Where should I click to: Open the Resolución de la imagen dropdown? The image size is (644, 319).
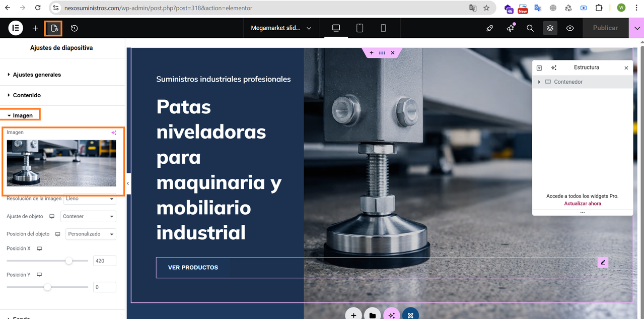[x=90, y=199]
